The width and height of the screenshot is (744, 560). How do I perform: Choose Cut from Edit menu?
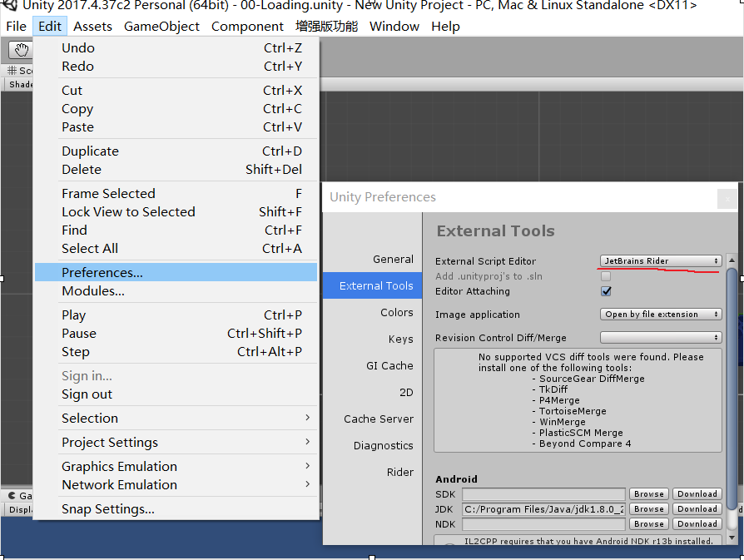point(176,90)
